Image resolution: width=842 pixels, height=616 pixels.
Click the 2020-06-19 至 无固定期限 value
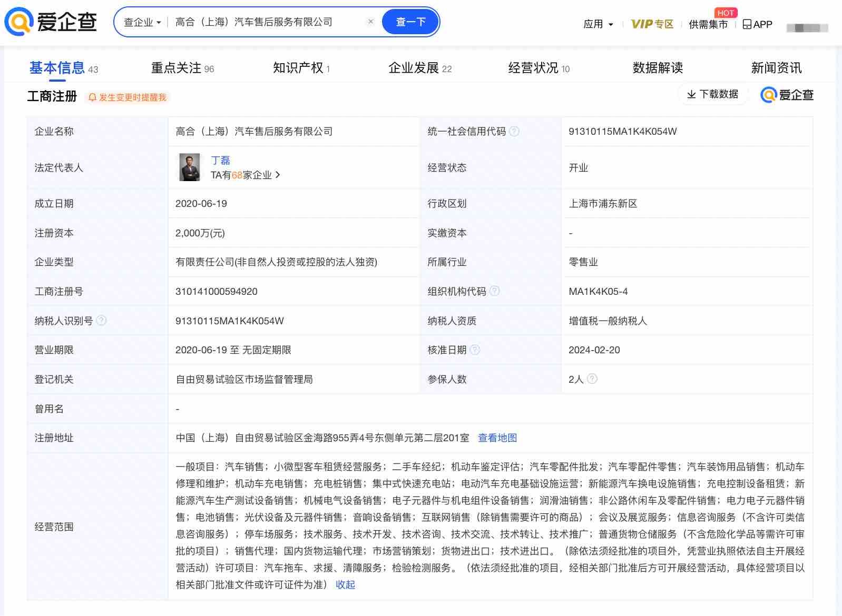(233, 350)
